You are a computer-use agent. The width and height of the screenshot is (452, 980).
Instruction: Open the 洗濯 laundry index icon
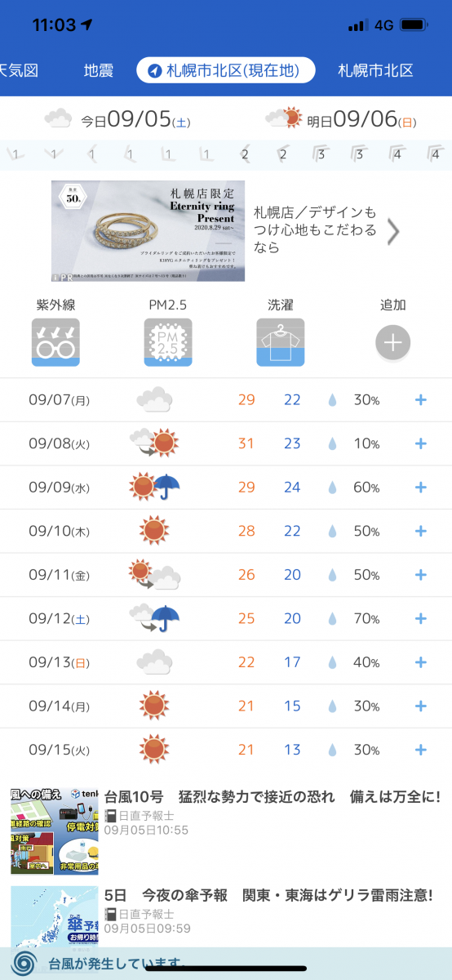pos(280,341)
